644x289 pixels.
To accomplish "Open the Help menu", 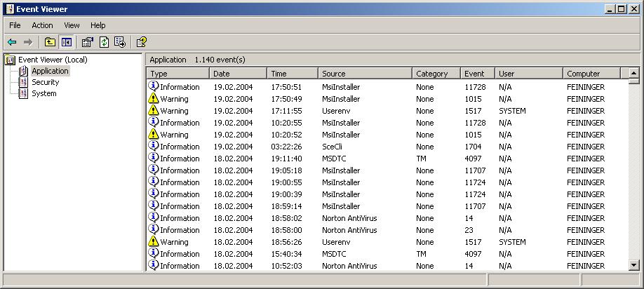I will pos(98,25).
